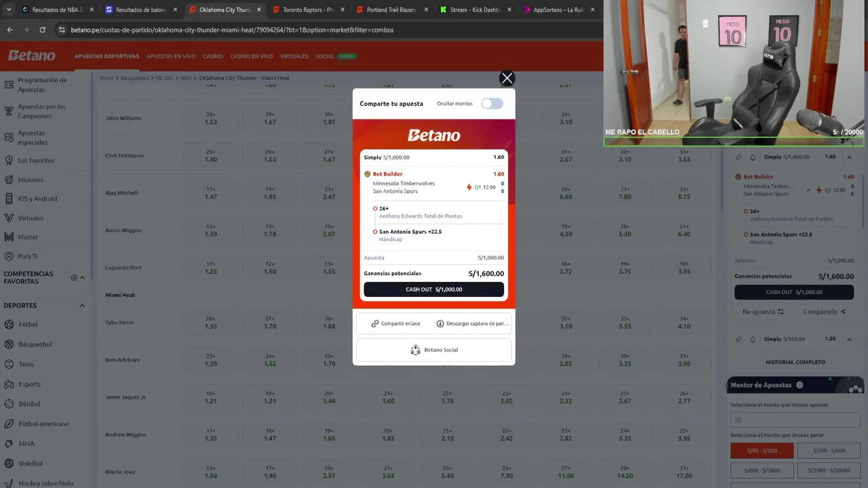Open HISTORIAL COMPLETO

(795, 362)
